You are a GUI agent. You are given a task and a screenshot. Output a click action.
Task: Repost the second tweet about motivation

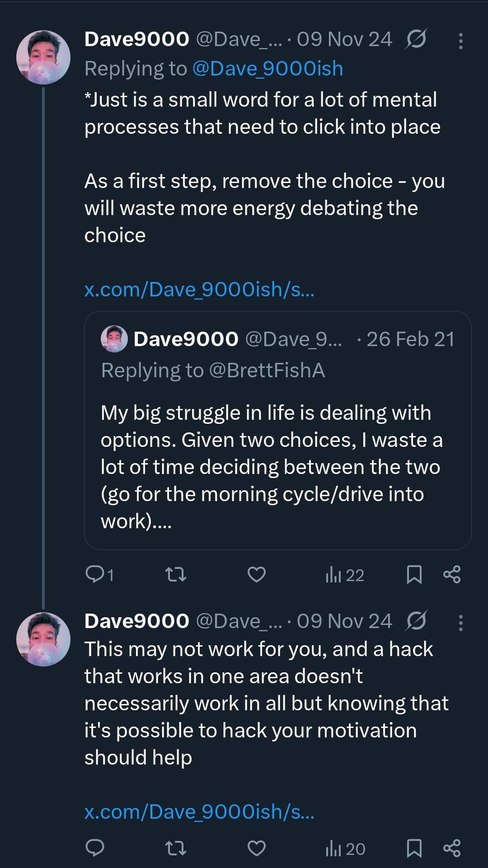[x=176, y=848]
